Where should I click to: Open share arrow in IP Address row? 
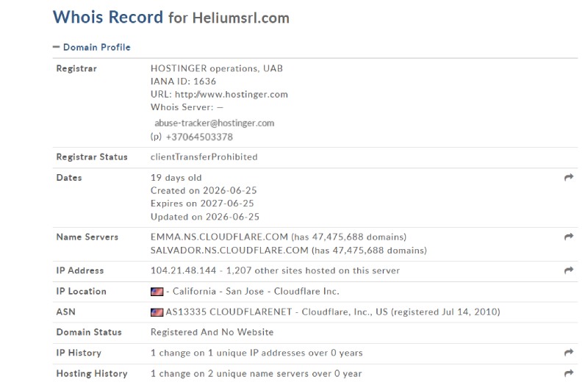pyautogui.click(x=569, y=270)
